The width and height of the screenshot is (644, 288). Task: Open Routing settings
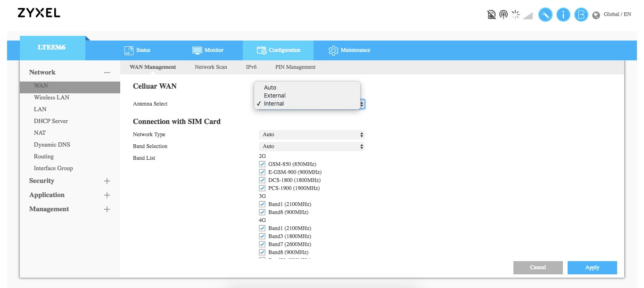coord(44,156)
